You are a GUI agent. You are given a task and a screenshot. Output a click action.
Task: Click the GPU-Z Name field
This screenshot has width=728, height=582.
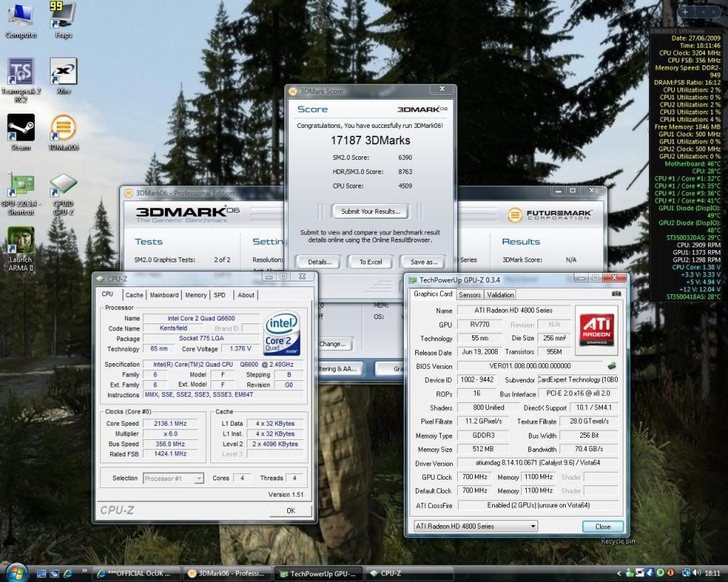tap(513, 311)
